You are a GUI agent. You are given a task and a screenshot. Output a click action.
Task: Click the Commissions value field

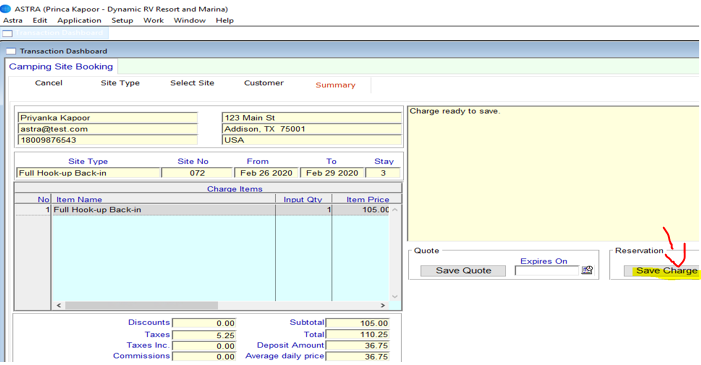tap(204, 357)
